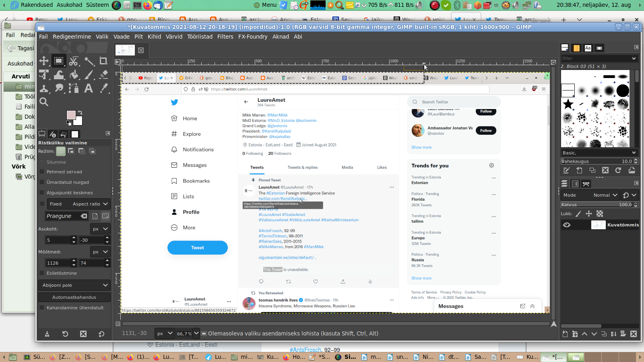Switch to the Fonts tab in brushes dock

(x=588, y=48)
